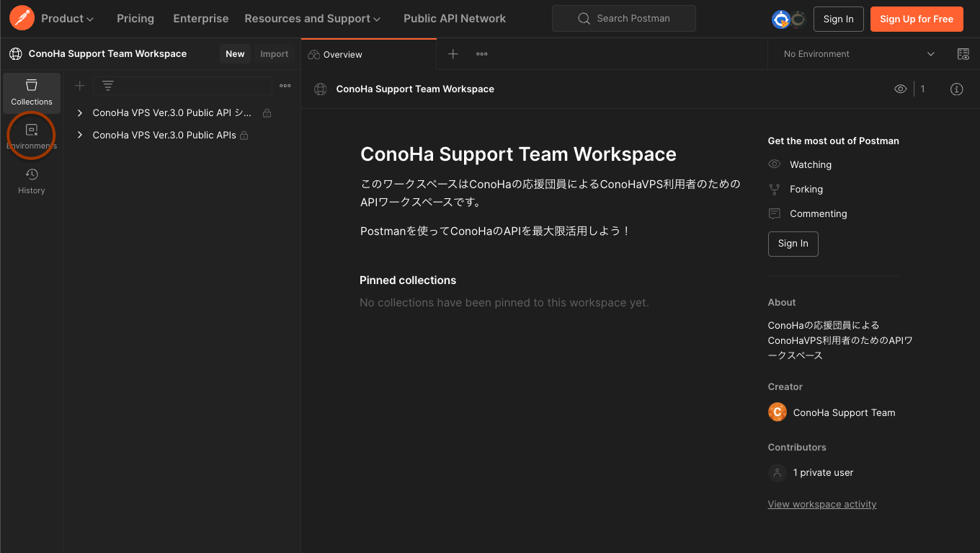This screenshot has height=553, width=980.
Task: Click the Search Postman field
Action: click(x=624, y=19)
